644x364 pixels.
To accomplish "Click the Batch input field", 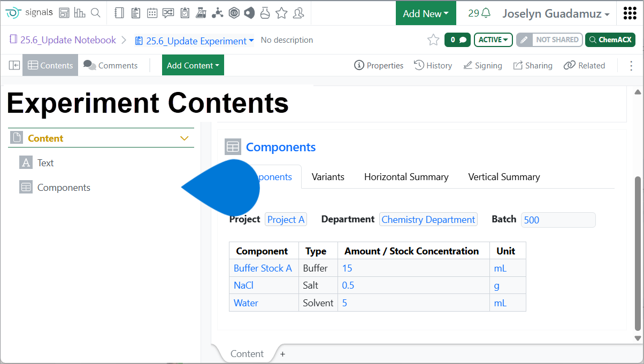I will pyautogui.click(x=558, y=220).
